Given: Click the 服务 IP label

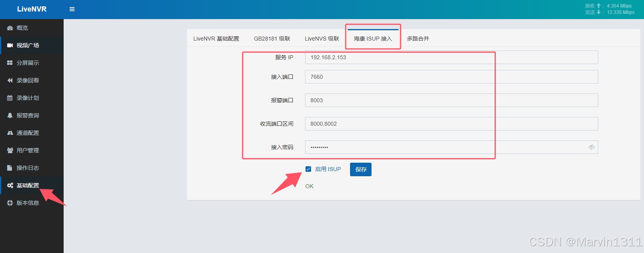Looking at the screenshot, I should tap(284, 57).
